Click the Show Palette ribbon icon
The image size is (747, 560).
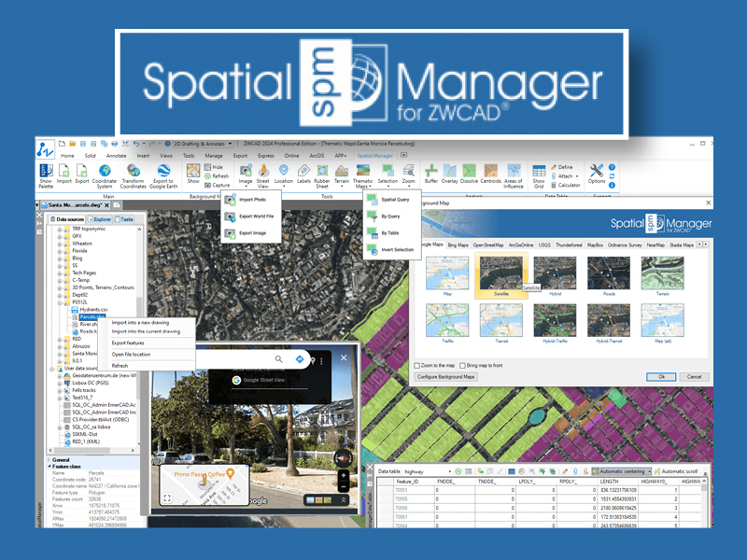(x=44, y=175)
